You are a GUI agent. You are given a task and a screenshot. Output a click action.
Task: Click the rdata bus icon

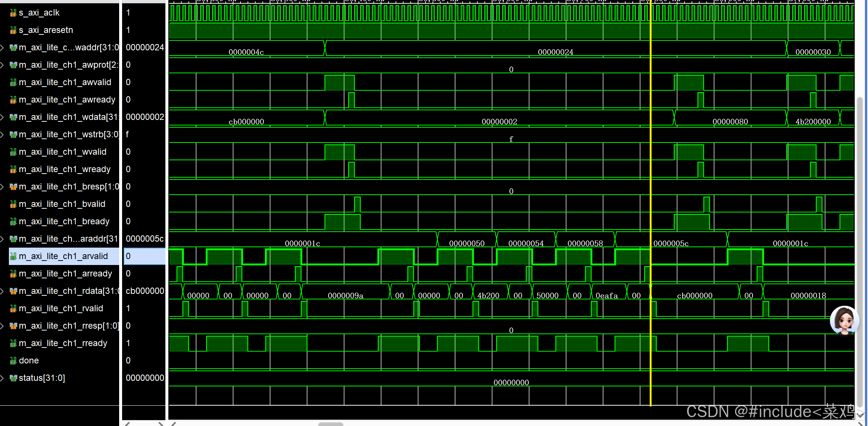pos(13,291)
